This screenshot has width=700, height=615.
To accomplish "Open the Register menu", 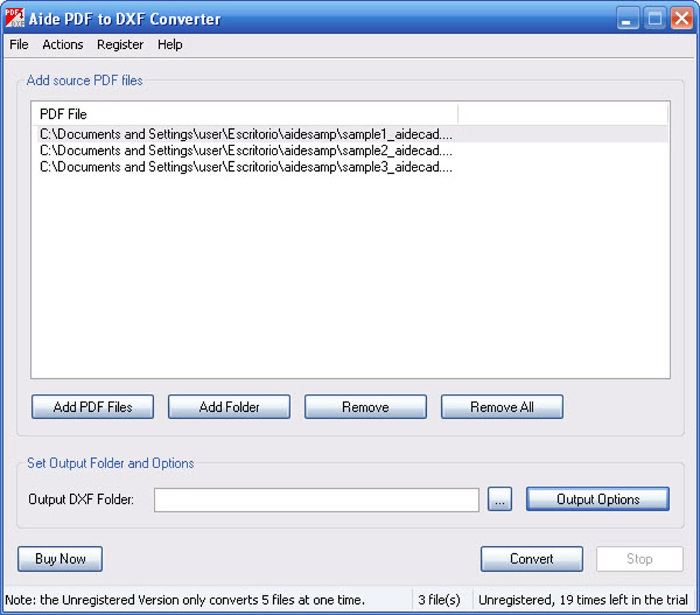I will [x=120, y=45].
